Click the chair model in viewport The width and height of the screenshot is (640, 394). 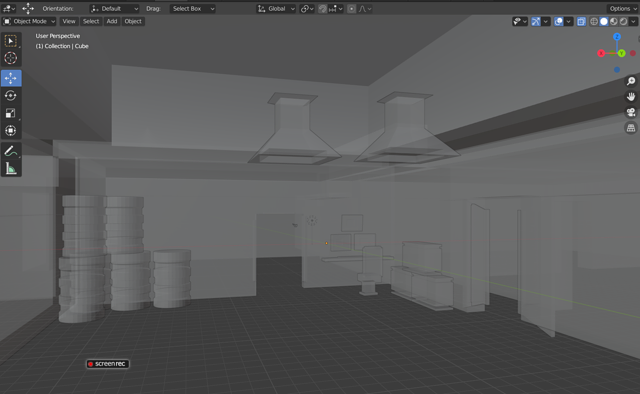coord(371,269)
